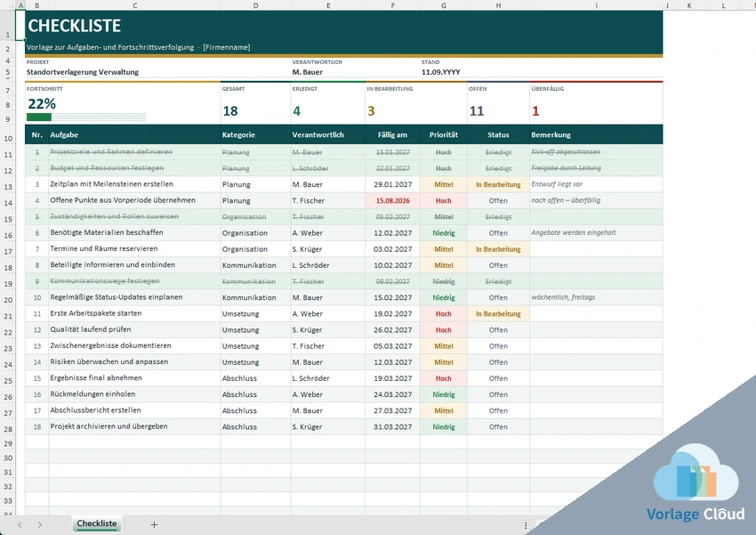Select task 'Erste Arbeitspakete starten'
The height and width of the screenshot is (535, 756).
(x=96, y=313)
